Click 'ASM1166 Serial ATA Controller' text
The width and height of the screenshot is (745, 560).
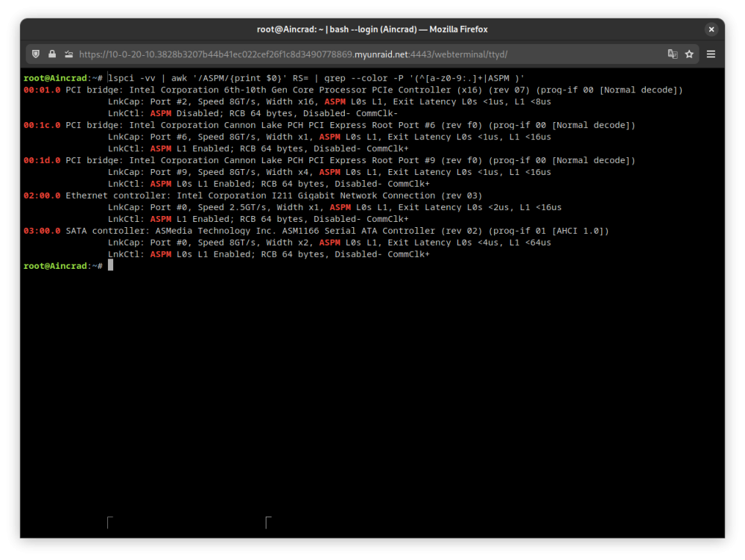(358, 231)
